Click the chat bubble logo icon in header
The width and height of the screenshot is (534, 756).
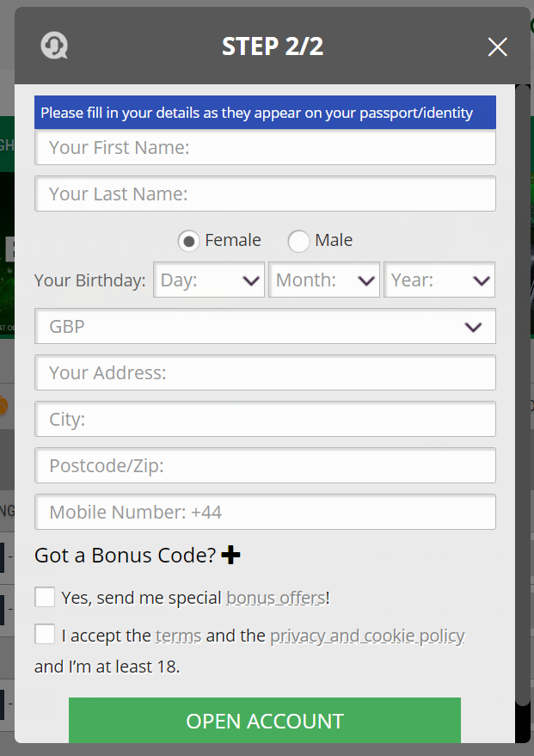54,46
